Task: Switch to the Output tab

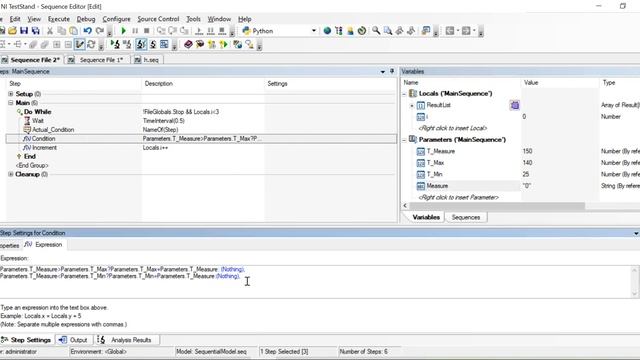Action: click(x=74, y=340)
